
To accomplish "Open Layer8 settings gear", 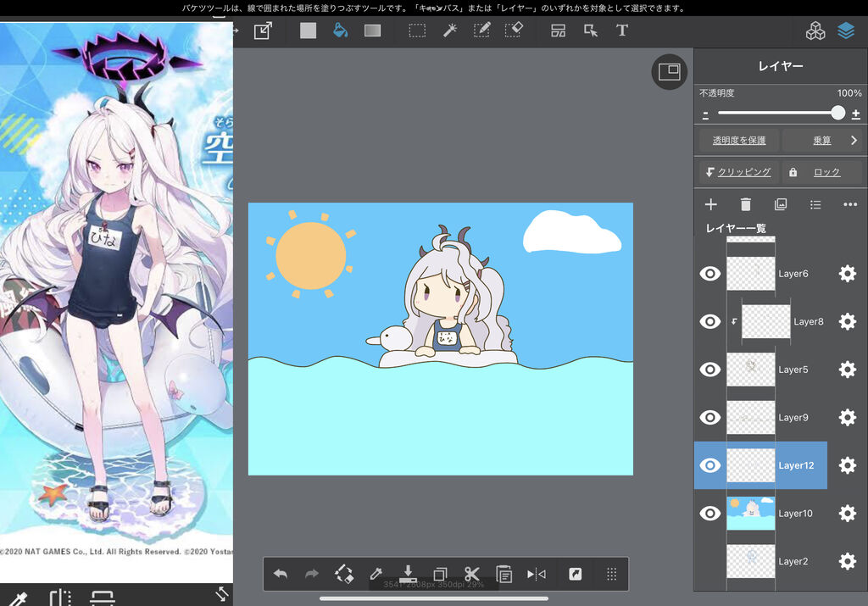I will pyautogui.click(x=848, y=321).
